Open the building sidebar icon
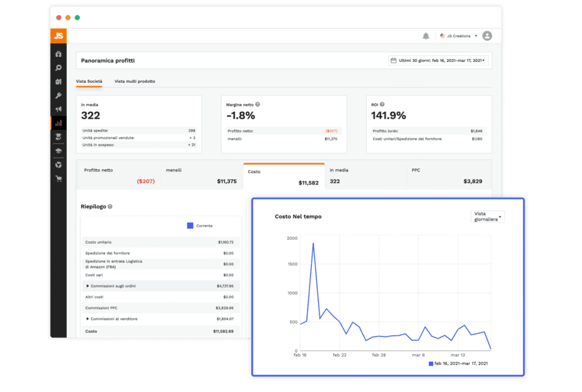Viewport: 582px width, 392px height. [58, 82]
